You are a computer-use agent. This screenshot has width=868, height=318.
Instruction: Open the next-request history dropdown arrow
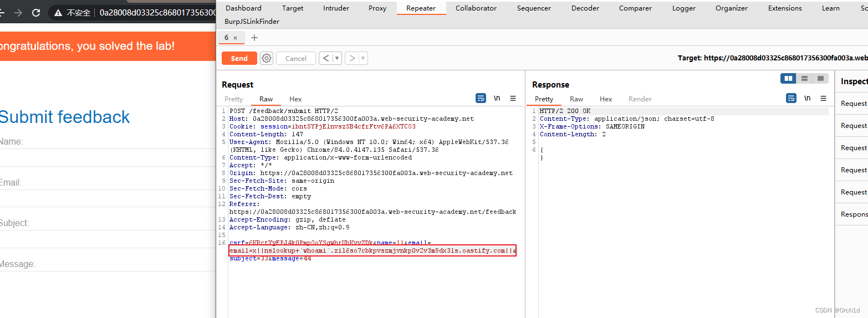click(x=363, y=58)
